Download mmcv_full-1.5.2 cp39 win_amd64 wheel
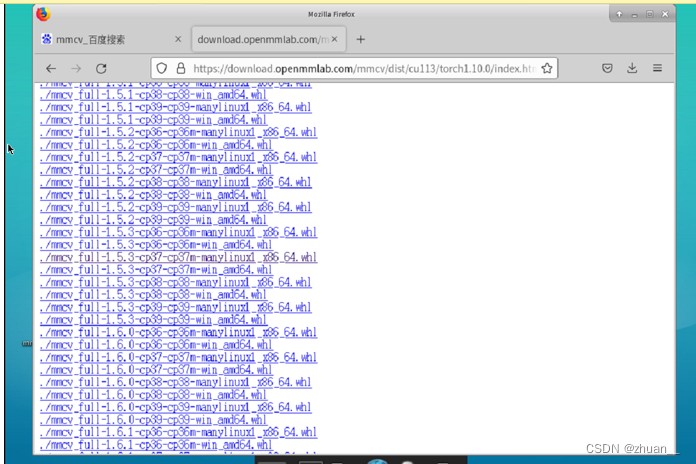This screenshot has height=464, width=696. pos(153,220)
